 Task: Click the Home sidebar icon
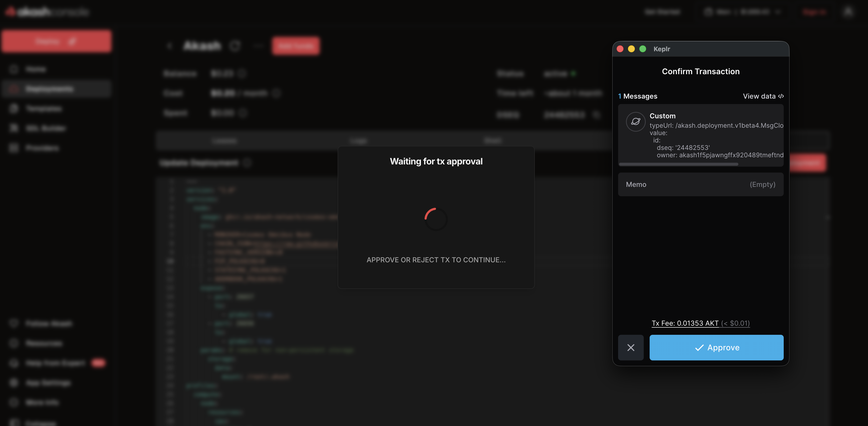point(14,69)
